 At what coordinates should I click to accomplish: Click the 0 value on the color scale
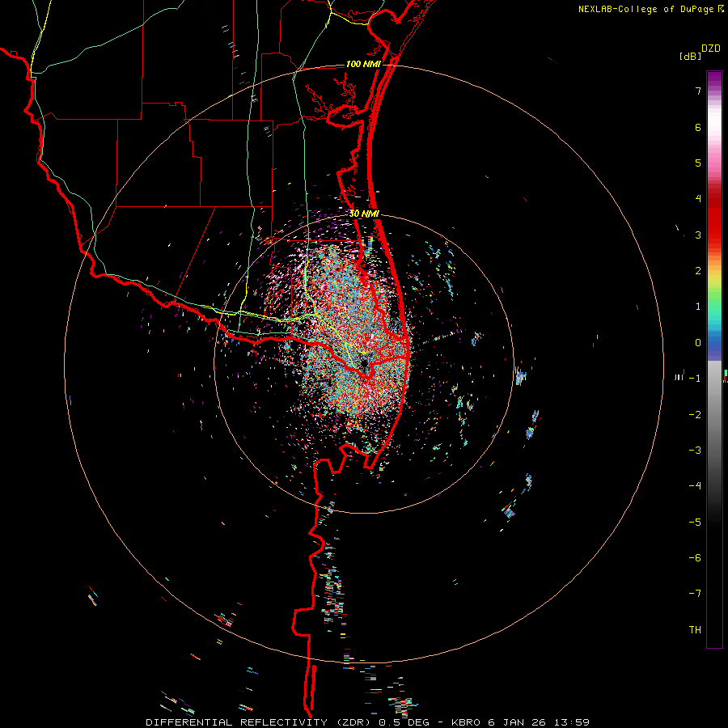[x=698, y=343]
